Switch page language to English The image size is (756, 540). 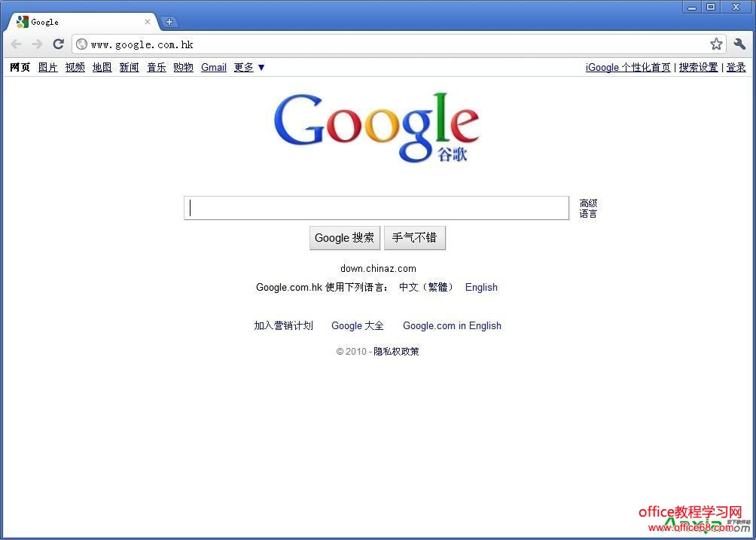(481, 288)
